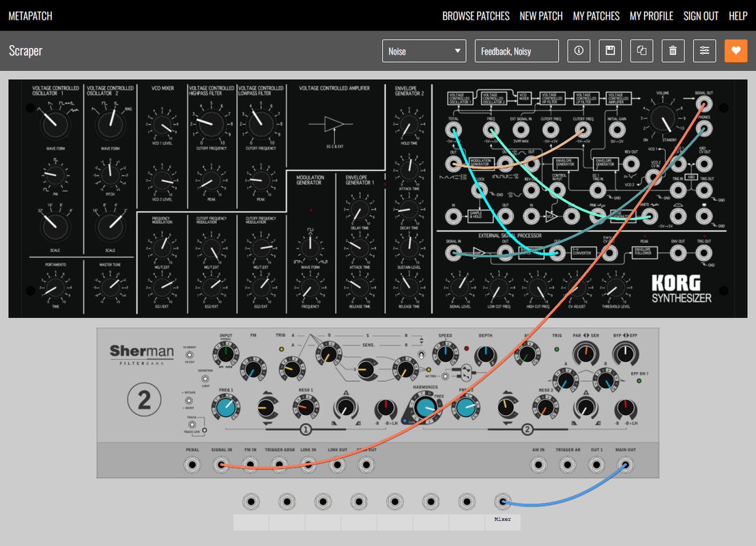Open BROWSE PATCHES in the top menu
This screenshot has width=756, height=546.
pyautogui.click(x=476, y=16)
